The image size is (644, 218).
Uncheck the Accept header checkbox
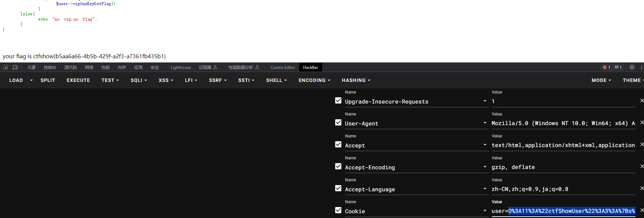point(338,144)
